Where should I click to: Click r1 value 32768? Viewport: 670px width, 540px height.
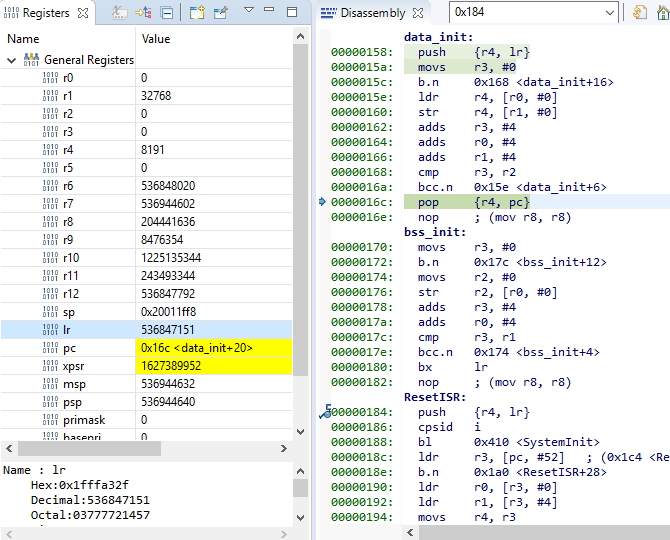[156, 96]
